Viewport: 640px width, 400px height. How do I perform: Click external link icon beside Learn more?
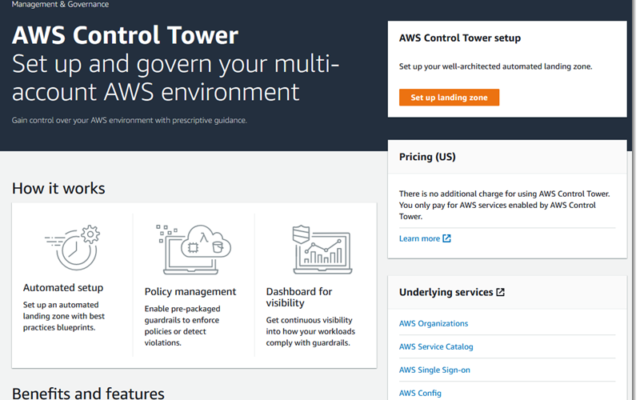[x=447, y=238]
